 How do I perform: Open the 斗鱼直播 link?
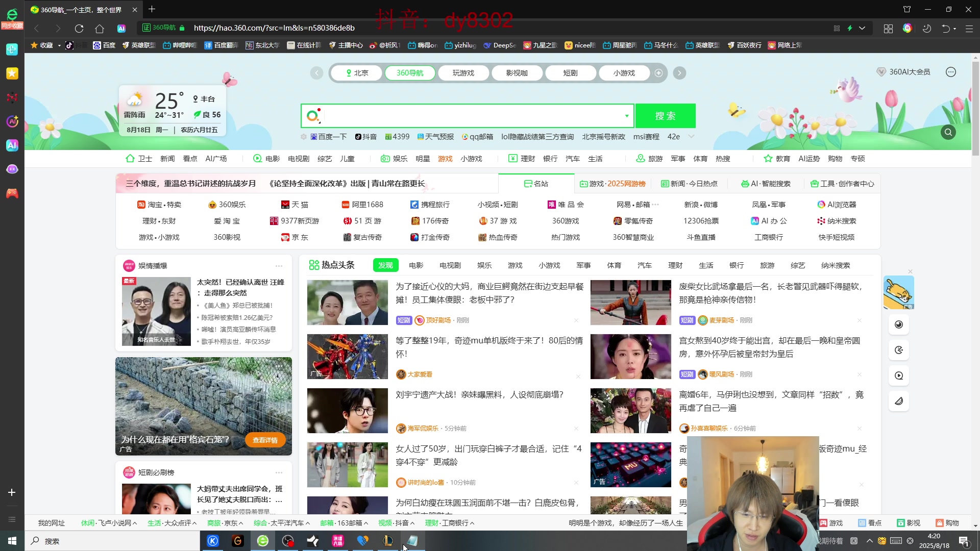[701, 237]
